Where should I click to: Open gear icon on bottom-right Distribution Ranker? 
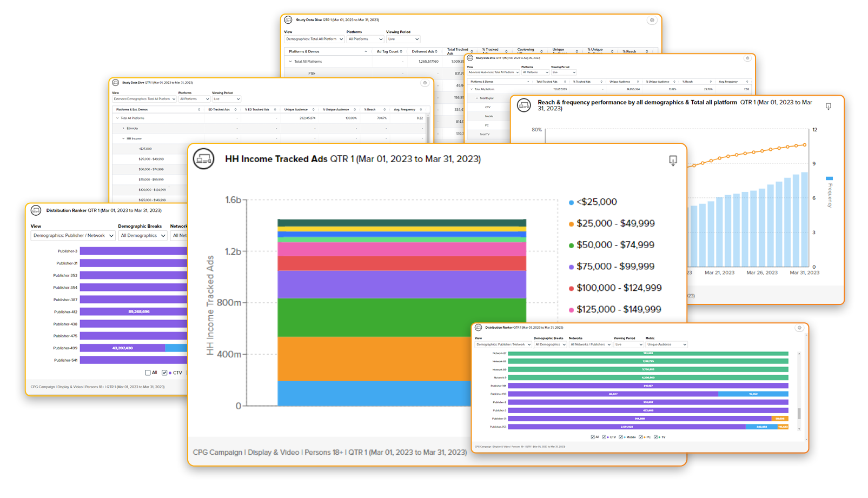click(799, 328)
